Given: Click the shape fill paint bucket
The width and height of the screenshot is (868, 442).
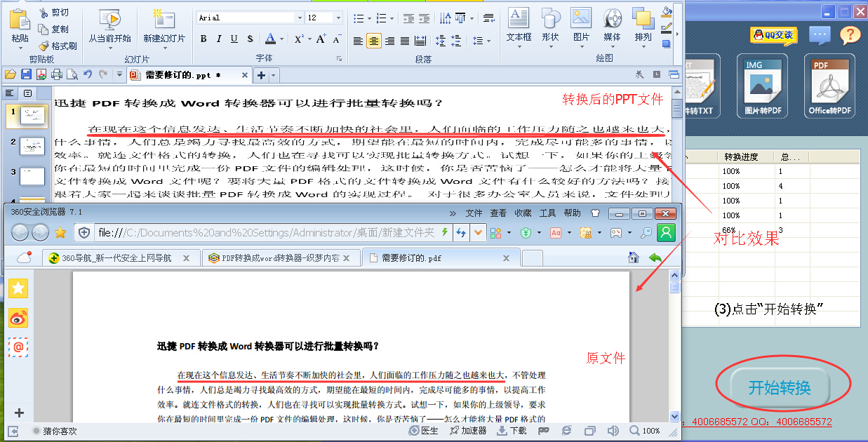Looking at the screenshot, I should 667,12.
